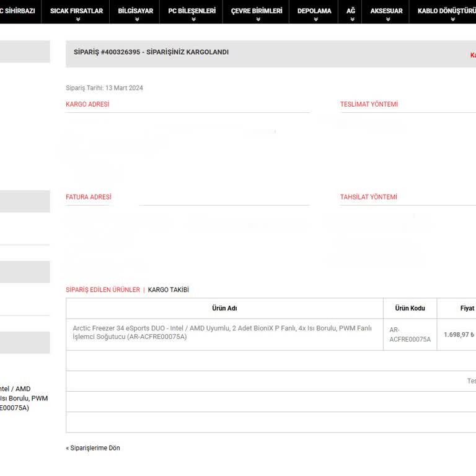Click the 1.698,97 ₺ price cell
Image resolution: width=476 pixels, height=476 pixels.
coord(458,335)
